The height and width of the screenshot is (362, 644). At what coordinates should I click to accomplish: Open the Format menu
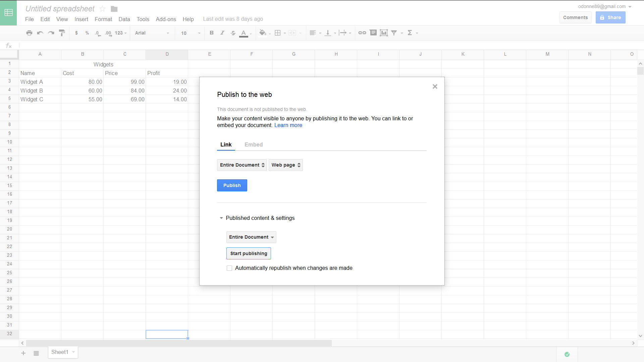tap(103, 19)
